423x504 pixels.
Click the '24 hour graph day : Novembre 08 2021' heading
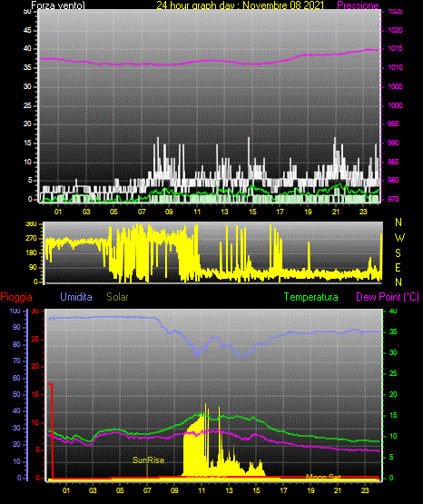pos(241,5)
